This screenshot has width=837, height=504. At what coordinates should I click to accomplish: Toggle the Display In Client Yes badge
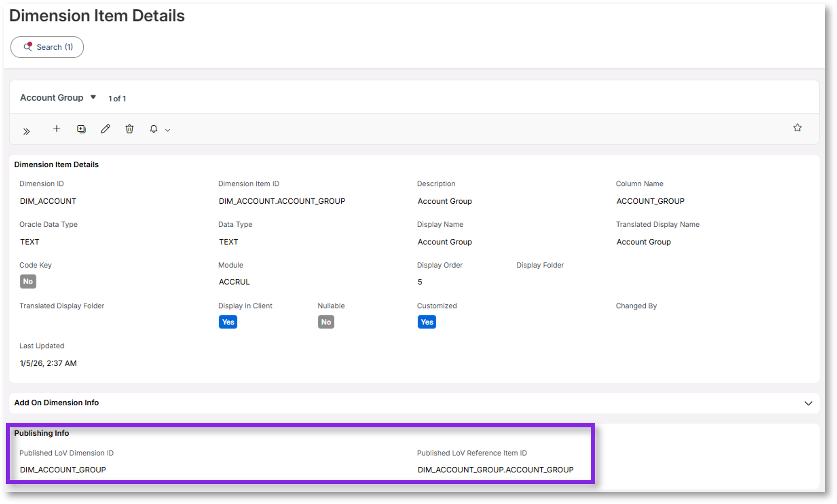[x=228, y=322]
